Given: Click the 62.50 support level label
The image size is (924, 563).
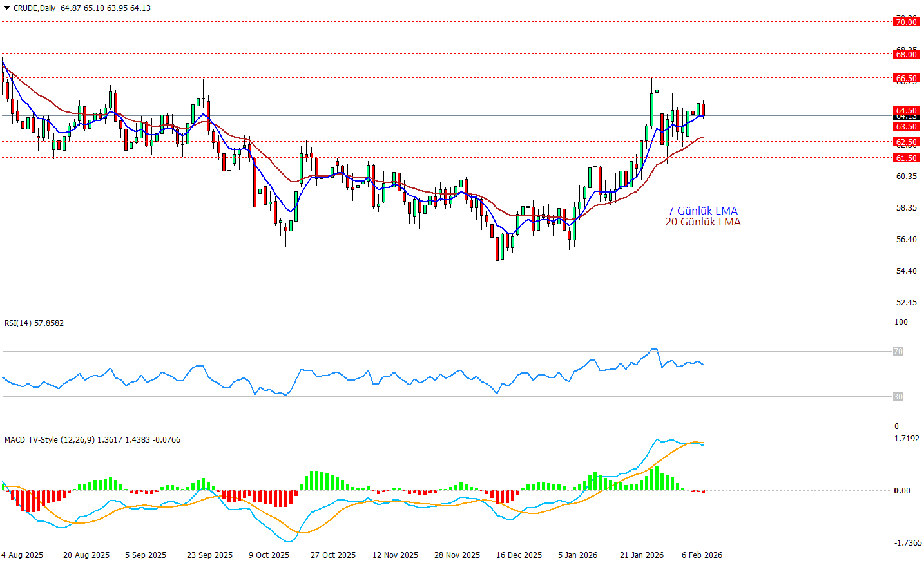Looking at the screenshot, I should (906, 142).
